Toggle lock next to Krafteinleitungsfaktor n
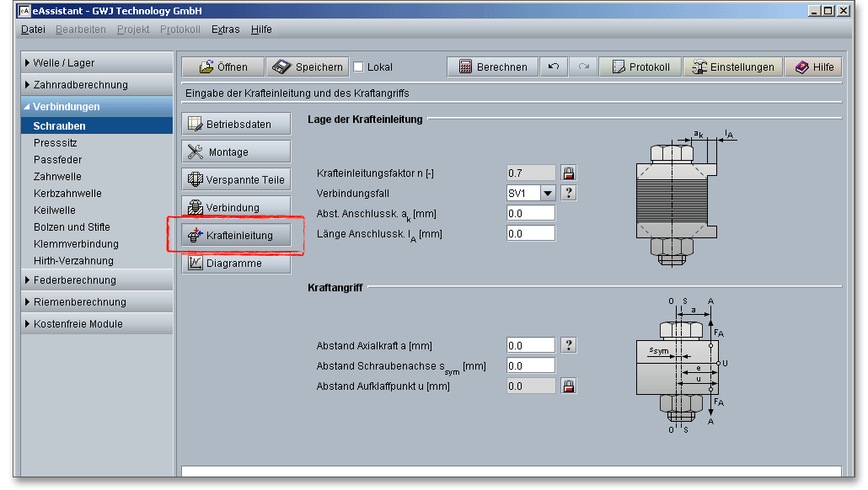868x490 pixels. (569, 173)
